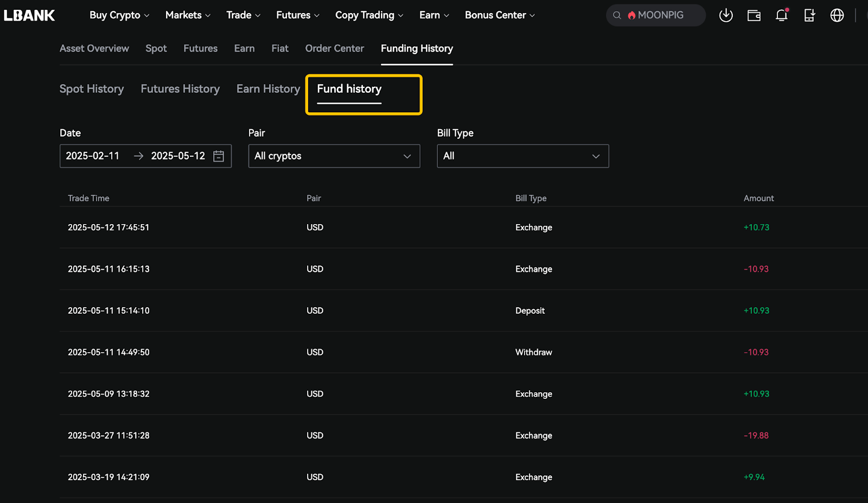Select the 2025-03-27 11:51:28 row time

coord(108,436)
